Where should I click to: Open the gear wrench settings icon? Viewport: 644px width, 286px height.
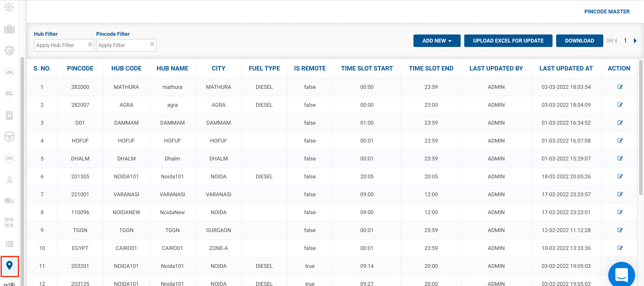(x=9, y=51)
